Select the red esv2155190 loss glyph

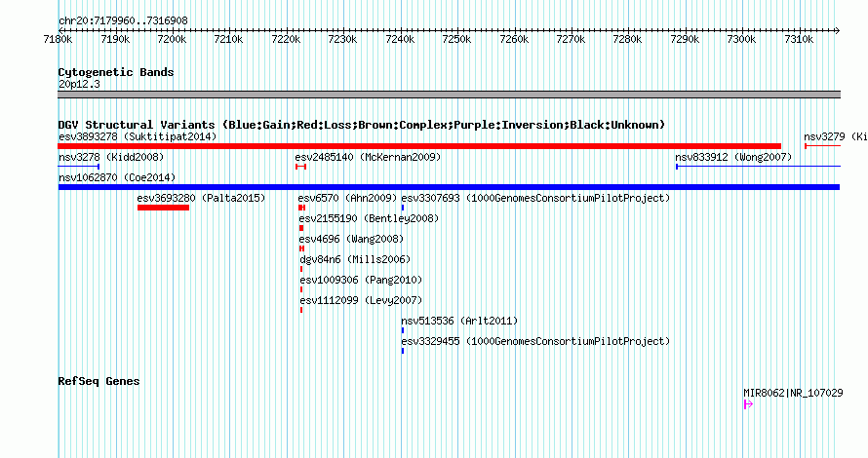pos(301,228)
